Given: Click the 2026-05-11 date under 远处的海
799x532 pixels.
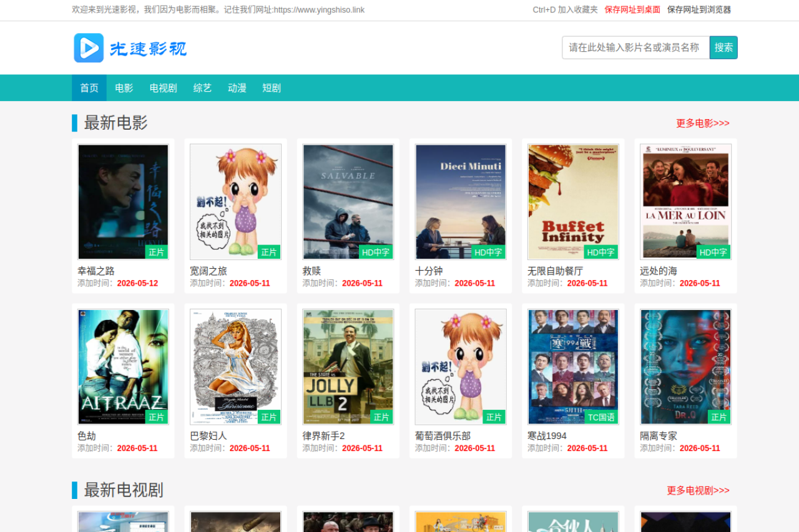Looking at the screenshot, I should click(x=700, y=284).
